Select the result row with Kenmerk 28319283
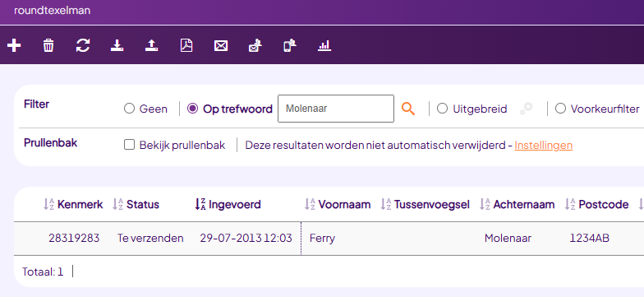Screen dimensions: 644x297 click(329, 239)
